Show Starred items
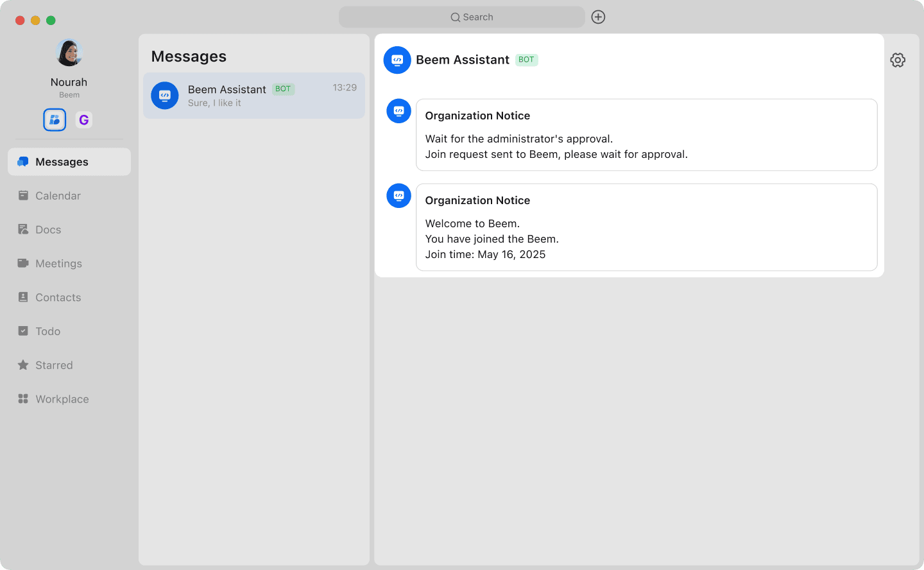This screenshot has width=924, height=570. pos(54,365)
